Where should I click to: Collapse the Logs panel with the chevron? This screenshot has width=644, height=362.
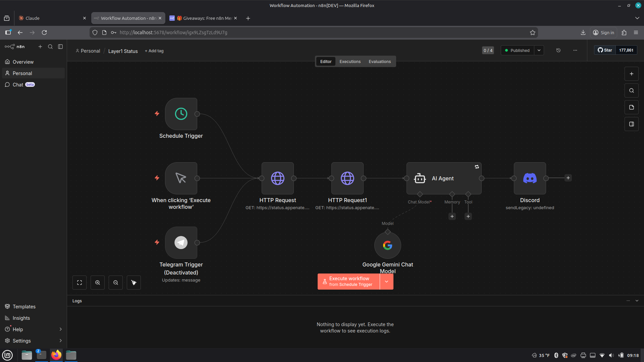pos(637,301)
